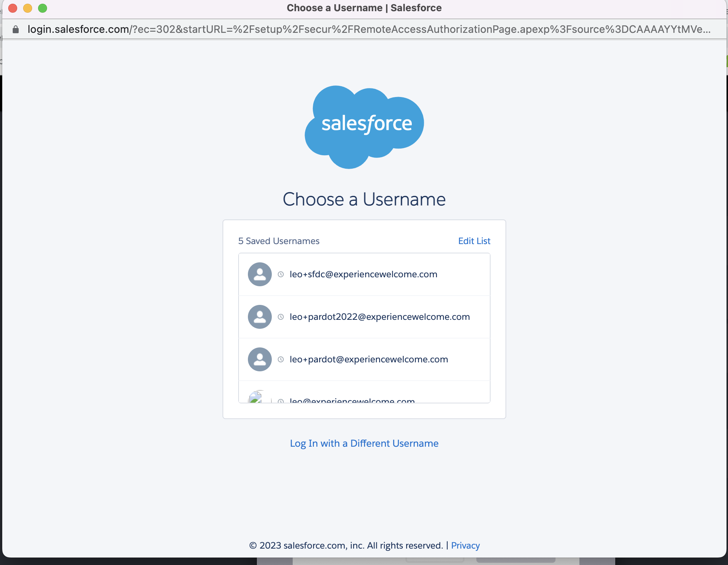Click clock icon beside leo+sfdc username

pyautogui.click(x=281, y=274)
